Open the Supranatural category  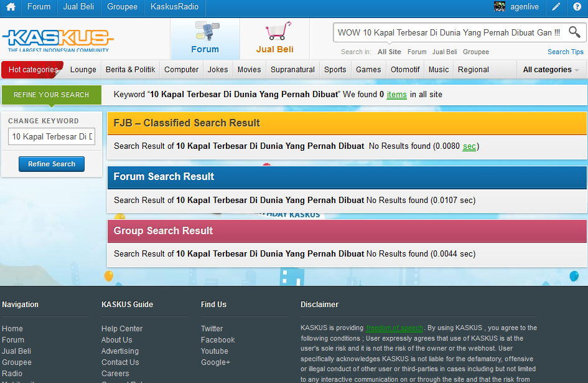point(293,70)
